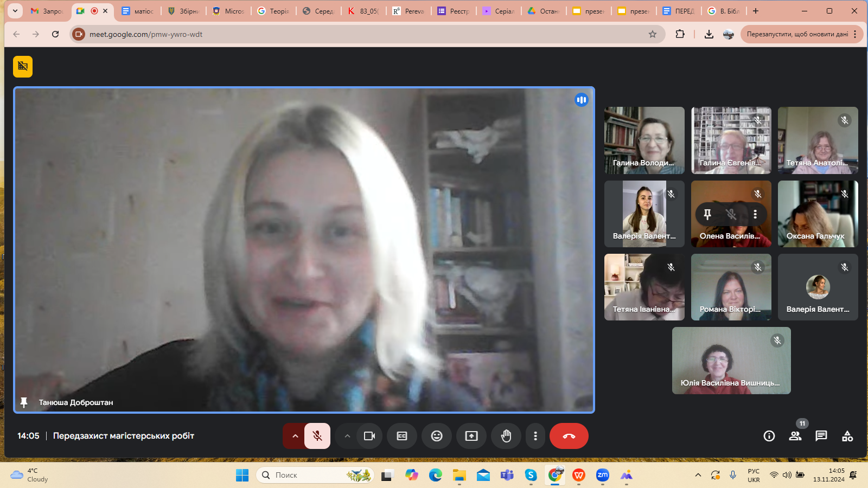Open the emoji reactions button
Image resolution: width=868 pixels, height=488 pixels.
point(436,436)
